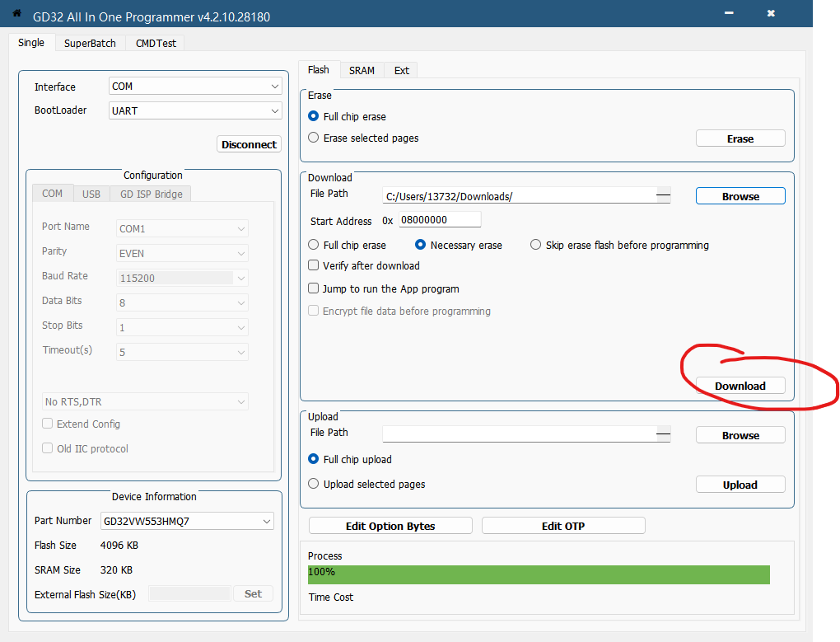Expand the BootLoader dropdown showing UART

(x=195, y=111)
